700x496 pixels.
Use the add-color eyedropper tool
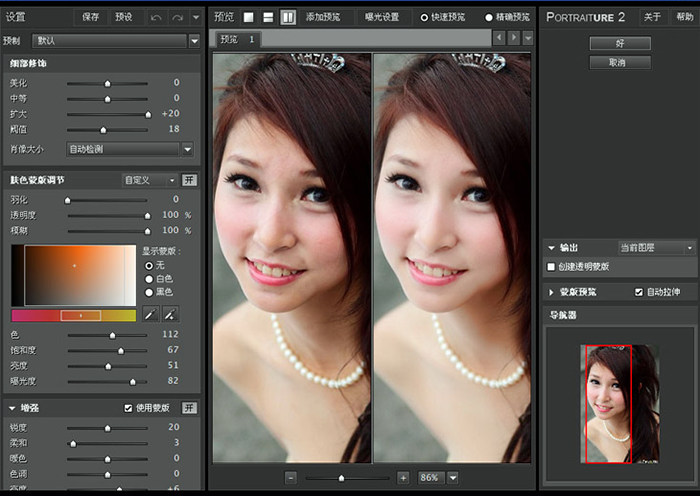coord(170,314)
